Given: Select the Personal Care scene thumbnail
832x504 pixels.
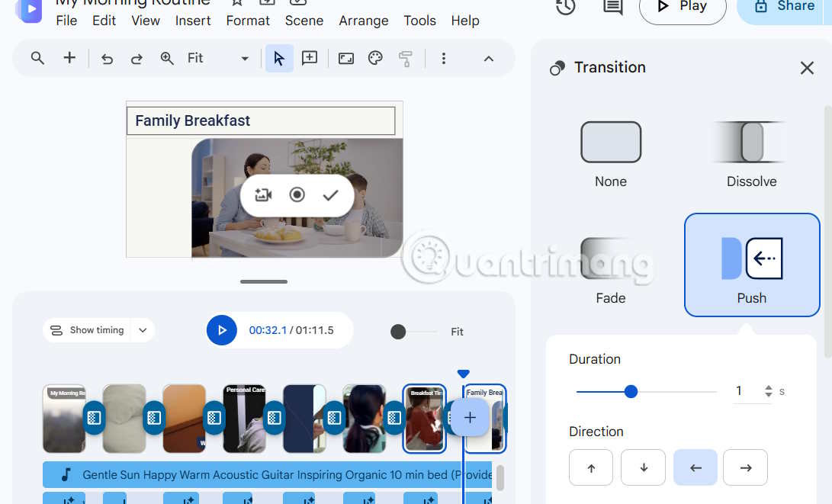Looking at the screenshot, I should [244, 418].
